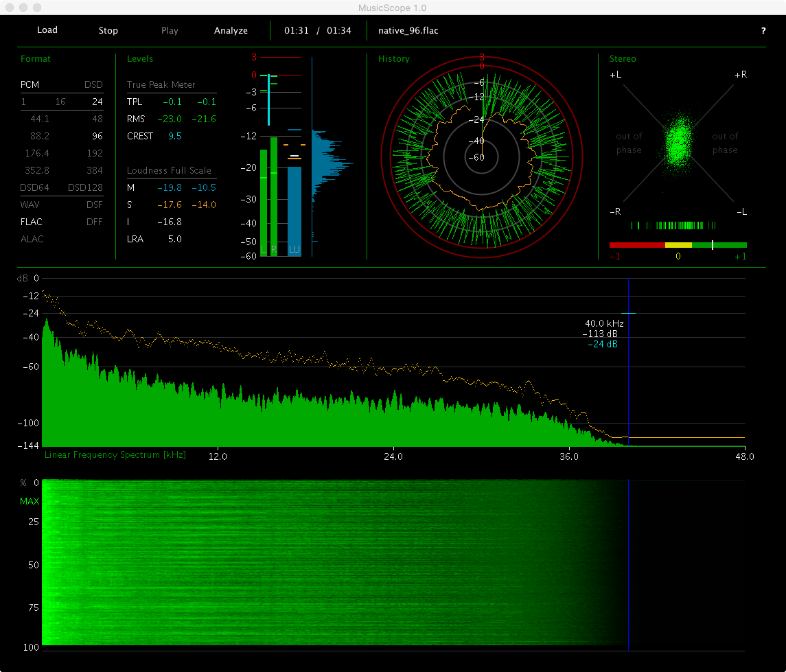Click the DFF format label

[94, 222]
